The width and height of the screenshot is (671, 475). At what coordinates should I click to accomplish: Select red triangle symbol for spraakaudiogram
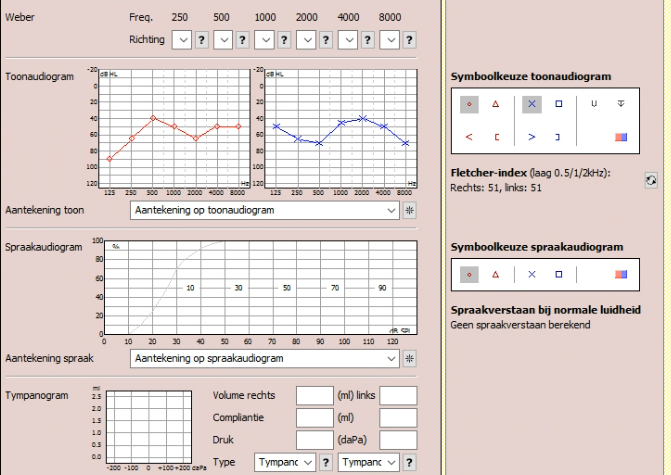[495, 274]
